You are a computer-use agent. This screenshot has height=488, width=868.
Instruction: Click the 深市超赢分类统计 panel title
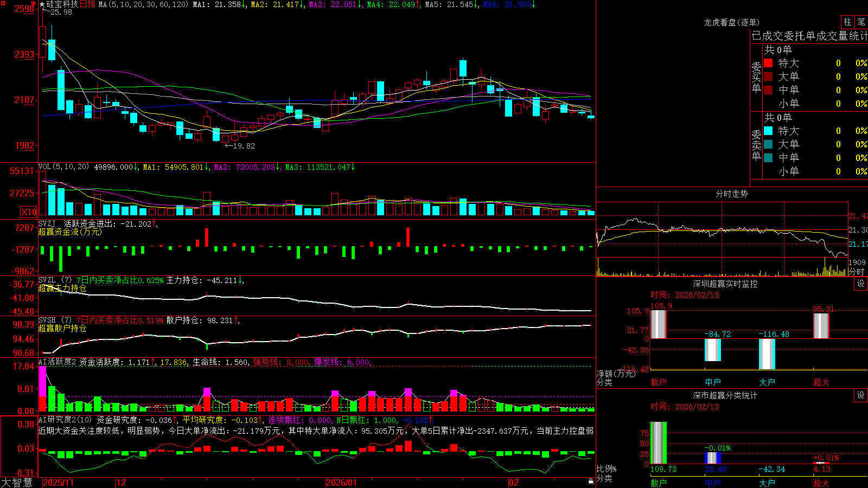[725, 395]
